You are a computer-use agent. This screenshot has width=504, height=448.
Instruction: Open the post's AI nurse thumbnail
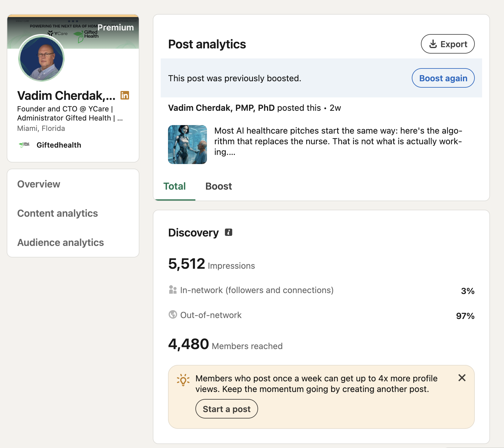click(x=187, y=145)
